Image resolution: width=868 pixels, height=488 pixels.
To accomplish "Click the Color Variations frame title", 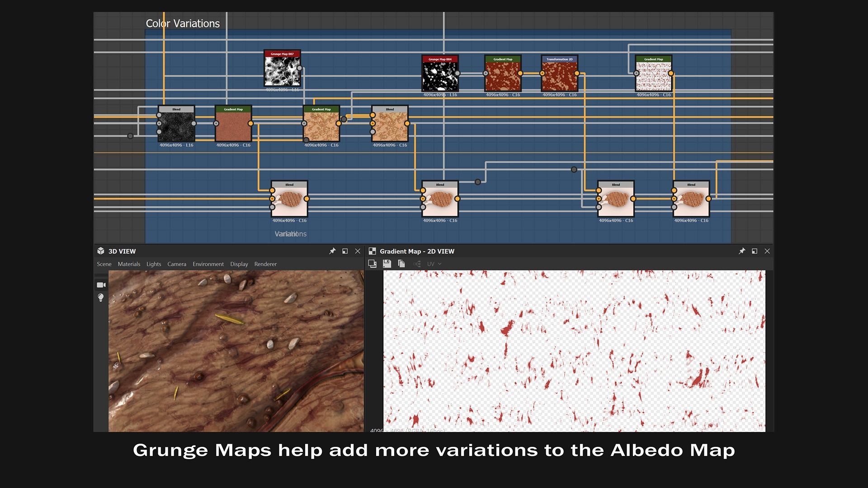I will point(183,23).
